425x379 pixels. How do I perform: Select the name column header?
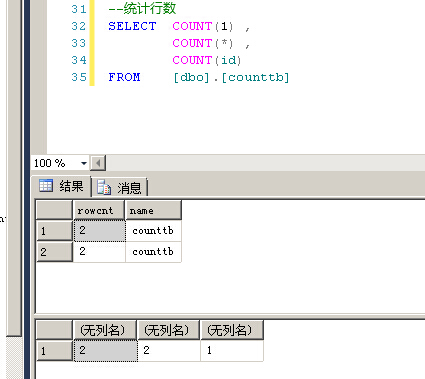coord(153,210)
